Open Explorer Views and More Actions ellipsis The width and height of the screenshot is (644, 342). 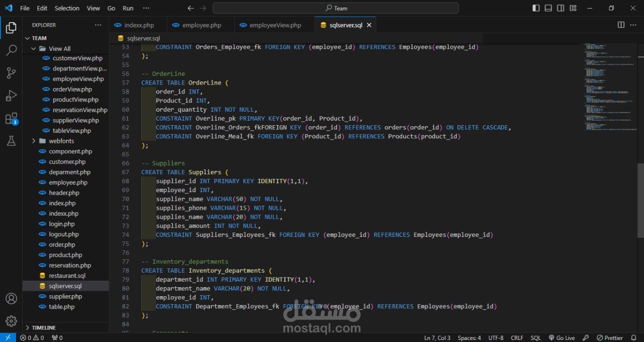pyautogui.click(x=98, y=25)
